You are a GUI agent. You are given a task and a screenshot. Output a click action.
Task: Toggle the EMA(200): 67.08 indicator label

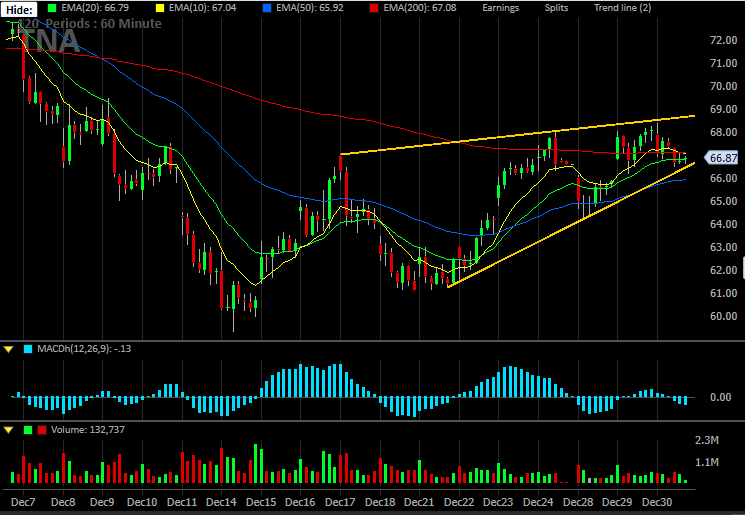tap(420, 8)
